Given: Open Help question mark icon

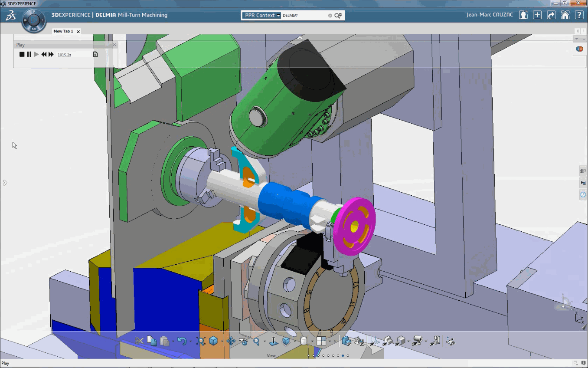Looking at the screenshot, I should (x=579, y=15).
